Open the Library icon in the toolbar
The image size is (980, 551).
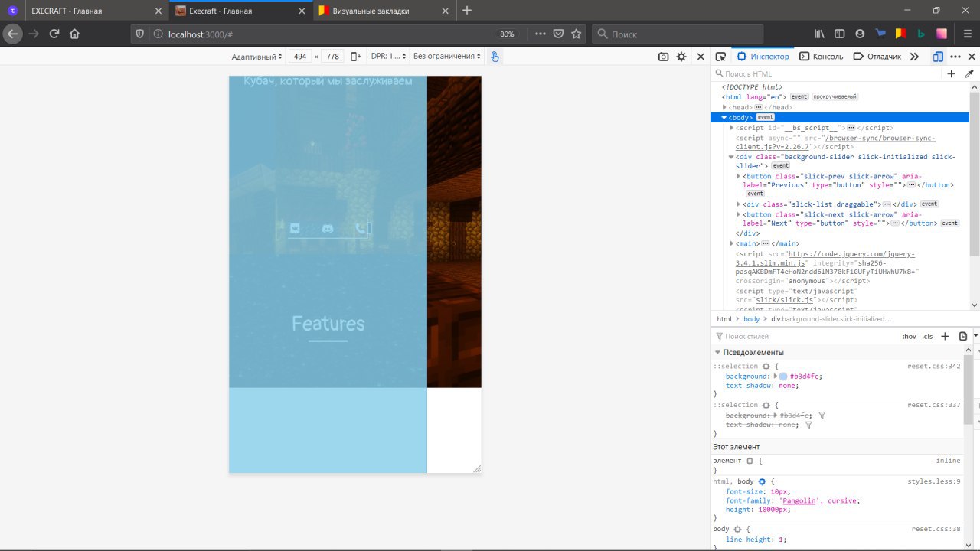[819, 34]
